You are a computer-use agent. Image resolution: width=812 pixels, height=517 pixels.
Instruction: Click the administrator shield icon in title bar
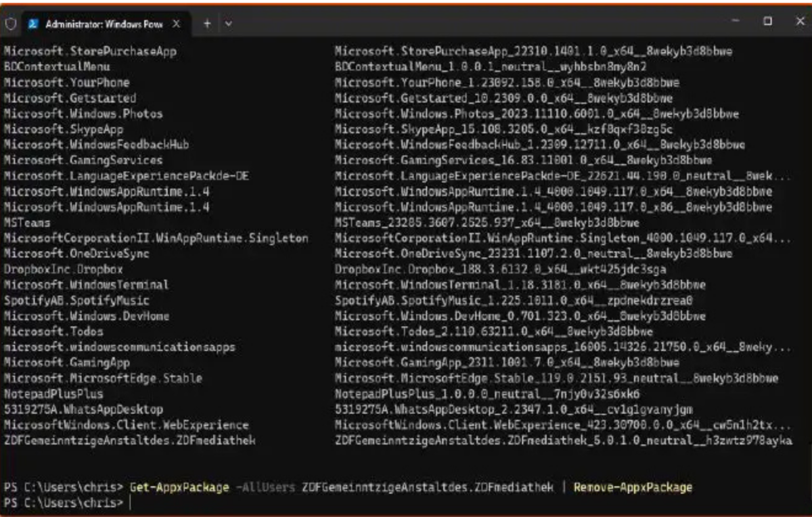tap(10, 23)
